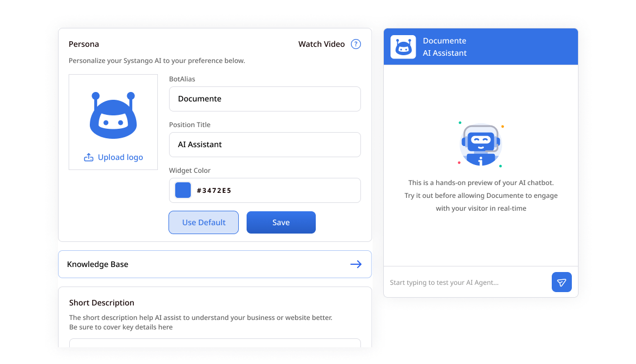The width and height of the screenshot is (636, 364).
Task: Click the Save button
Action: [x=281, y=222]
